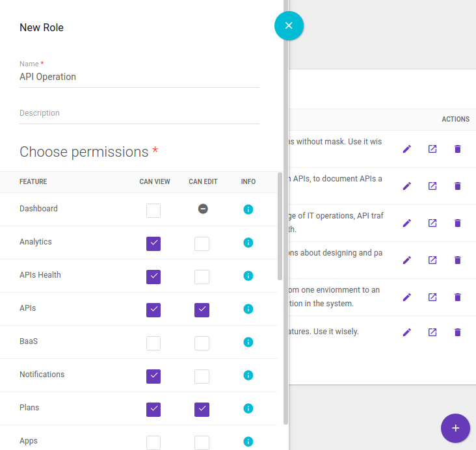Enable Can Edit for Apps
Image resolution: width=476 pixels, height=450 pixels.
click(x=202, y=442)
